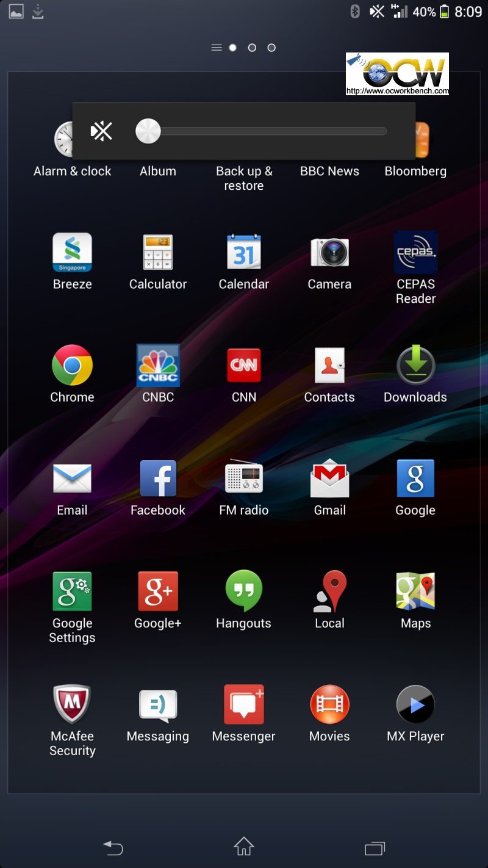Go to the last page indicator dot
This screenshot has height=868, width=488.
pyautogui.click(x=271, y=48)
